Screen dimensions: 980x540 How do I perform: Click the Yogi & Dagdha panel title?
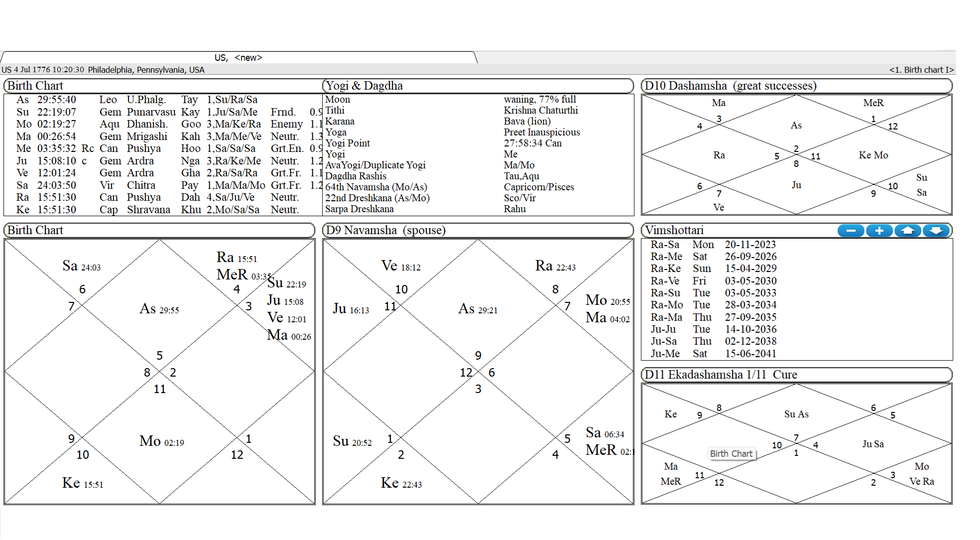[364, 86]
